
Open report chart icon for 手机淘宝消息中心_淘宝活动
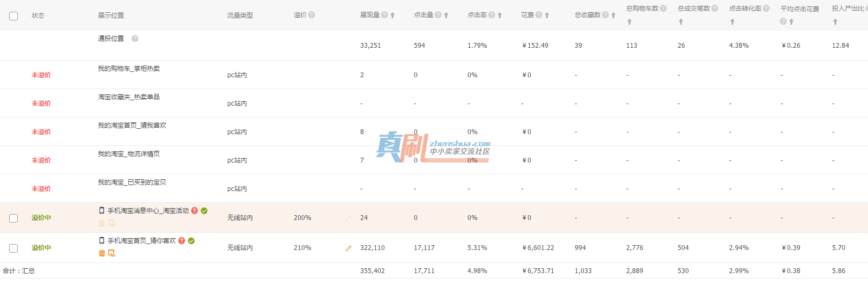tap(112, 223)
